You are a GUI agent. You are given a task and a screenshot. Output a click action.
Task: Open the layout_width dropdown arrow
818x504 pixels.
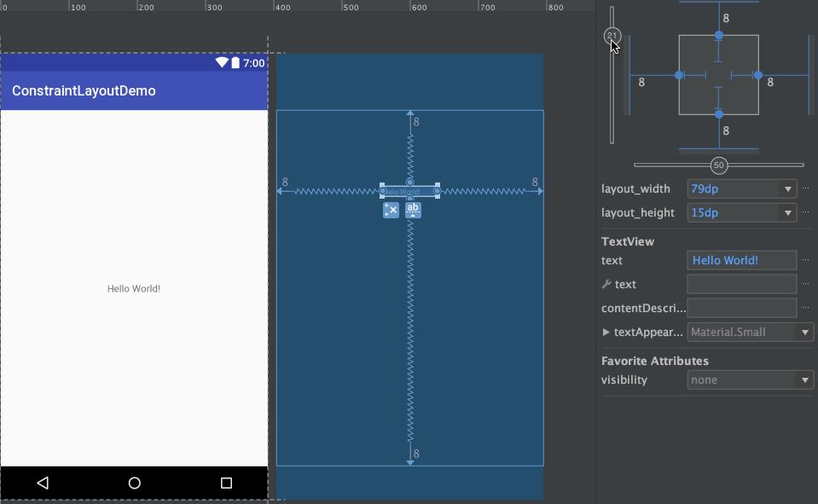click(788, 188)
